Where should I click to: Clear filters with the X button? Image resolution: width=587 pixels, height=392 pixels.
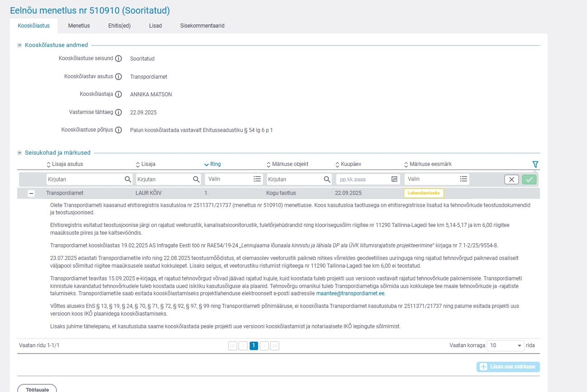pyautogui.click(x=511, y=179)
